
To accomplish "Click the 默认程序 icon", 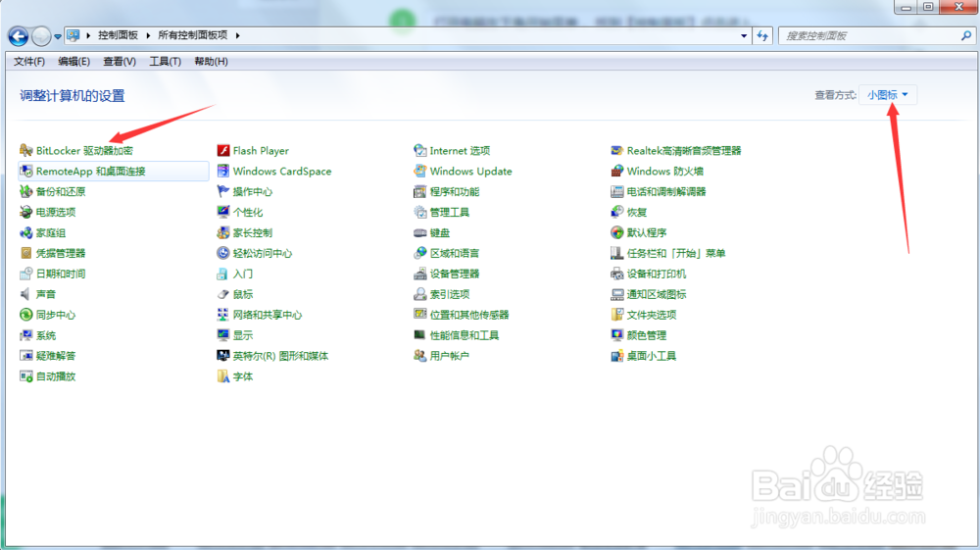I will pos(616,232).
